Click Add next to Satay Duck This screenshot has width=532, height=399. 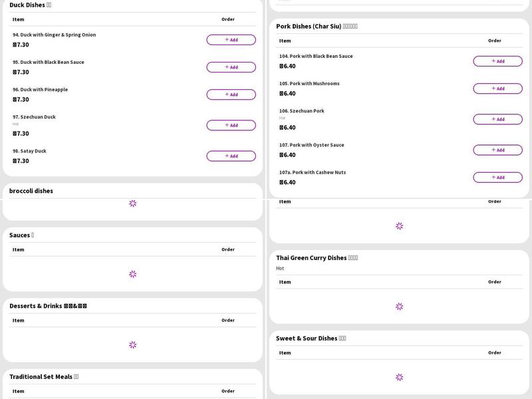(231, 156)
